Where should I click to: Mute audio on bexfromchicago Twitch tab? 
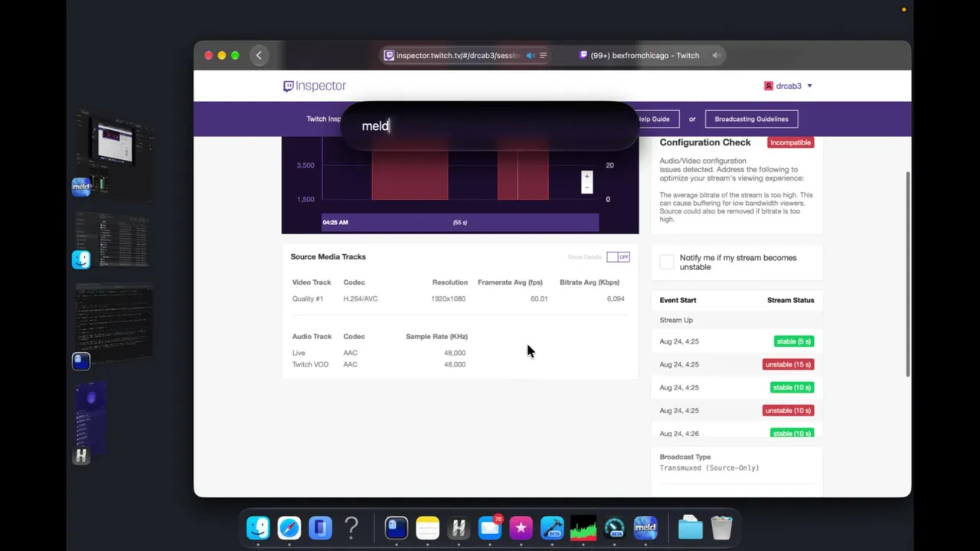pos(716,55)
